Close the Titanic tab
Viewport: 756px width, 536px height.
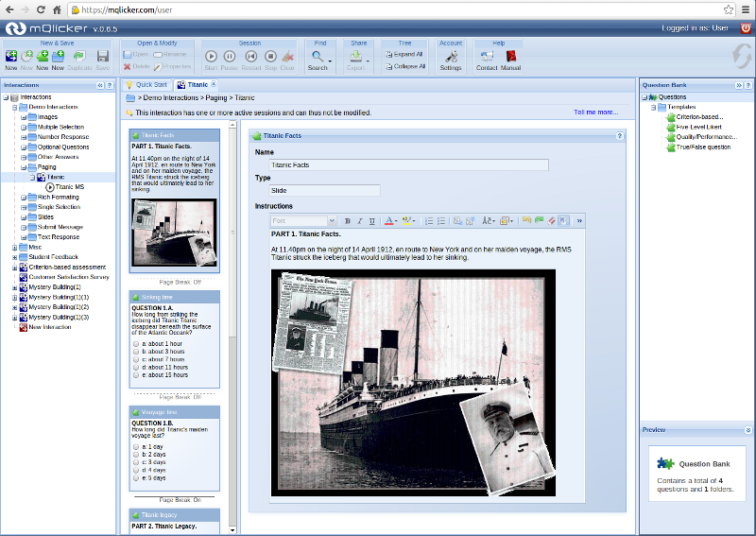214,84
